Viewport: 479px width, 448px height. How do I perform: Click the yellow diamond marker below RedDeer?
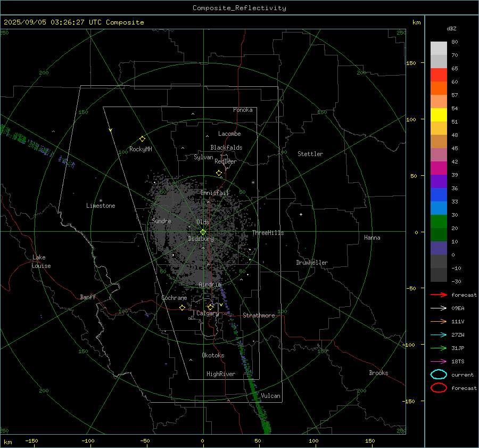click(219, 173)
